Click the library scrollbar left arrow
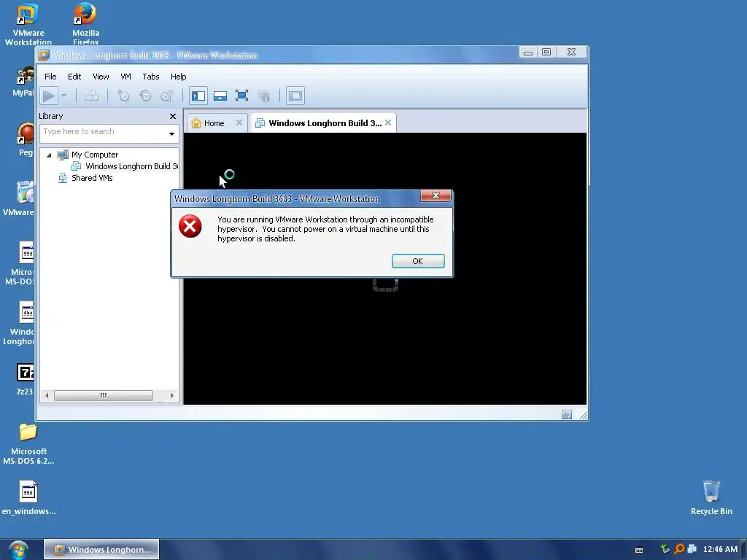 [x=47, y=396]
